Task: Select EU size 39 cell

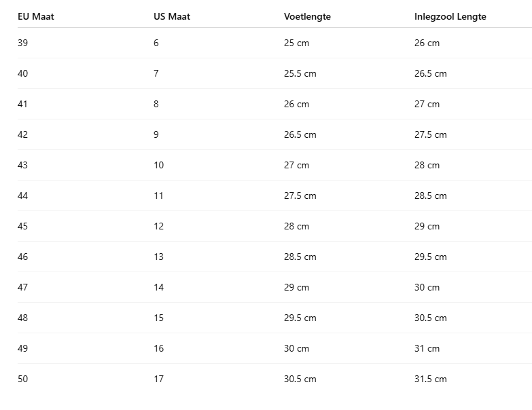Action: click(x=22, y=43)
